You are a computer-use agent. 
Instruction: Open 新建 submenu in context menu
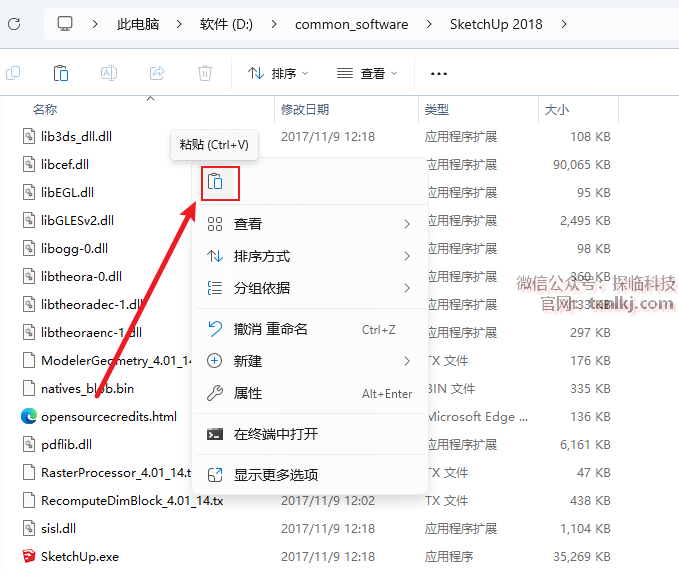coord(309,361)
